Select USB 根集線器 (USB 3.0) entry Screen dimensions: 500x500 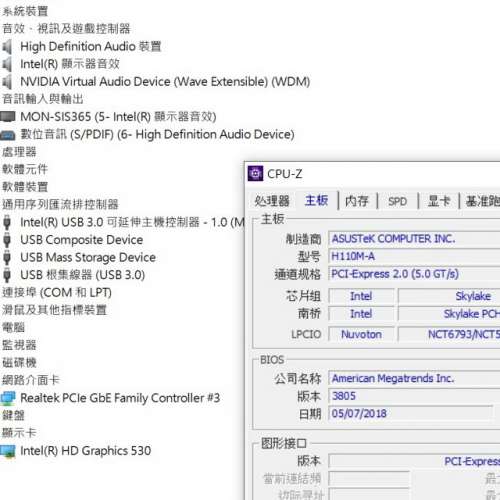pos(83,275)
